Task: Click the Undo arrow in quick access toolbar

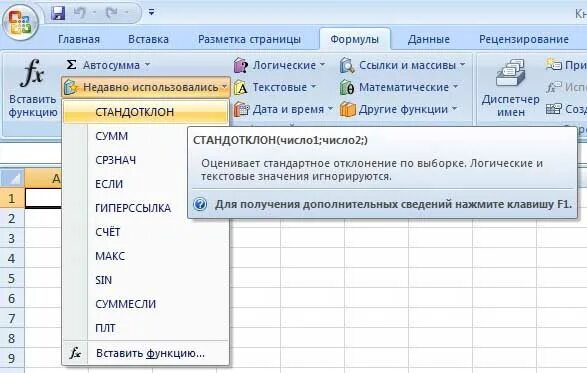Action: click(x=79, y=13)
